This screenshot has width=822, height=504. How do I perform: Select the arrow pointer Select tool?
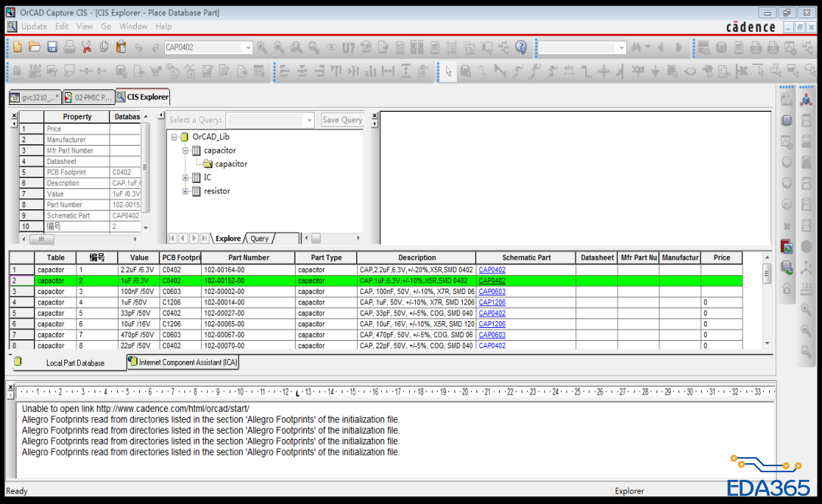[448, 71]
